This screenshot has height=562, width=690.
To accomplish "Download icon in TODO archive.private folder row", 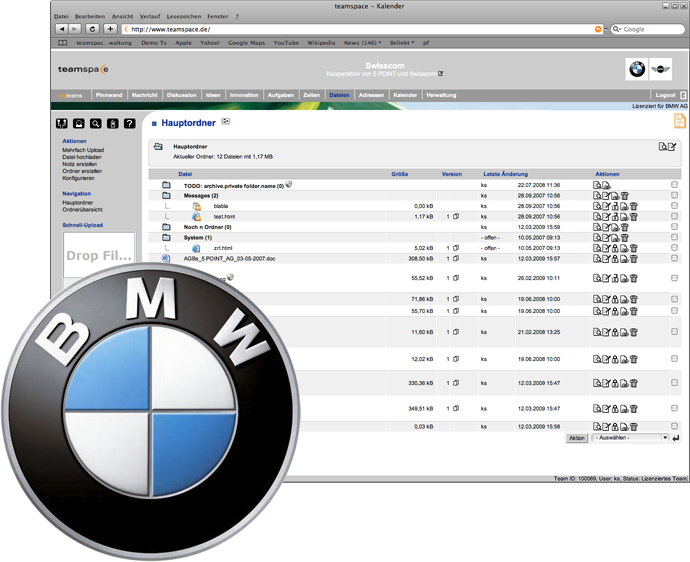I will click(x=606, y=185).
